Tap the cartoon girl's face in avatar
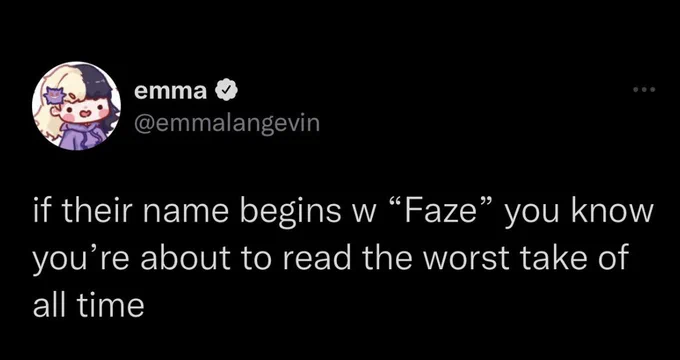 (83, 113)
